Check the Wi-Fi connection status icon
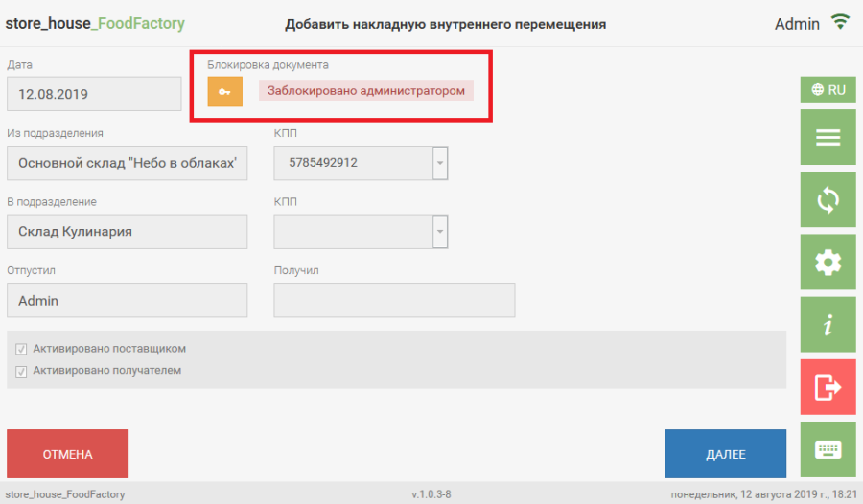This screenshot has width=863, height=504. (x=841, y=22)
